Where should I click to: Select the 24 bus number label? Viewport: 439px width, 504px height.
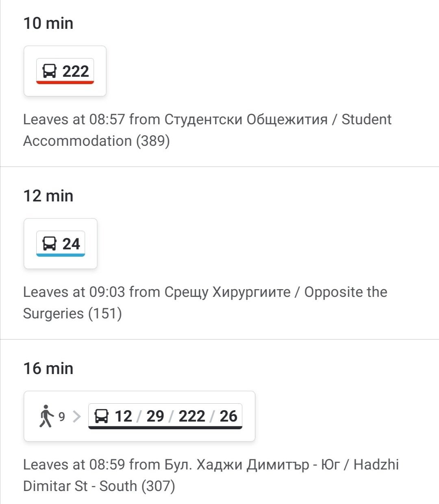(x=71, y=244)
